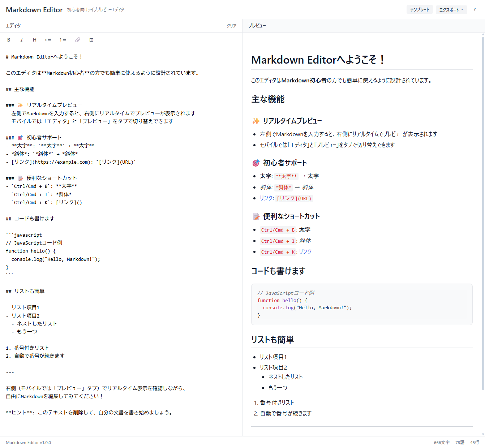
Task: Click editor line '```javascript'
Action: coord(24,235)
